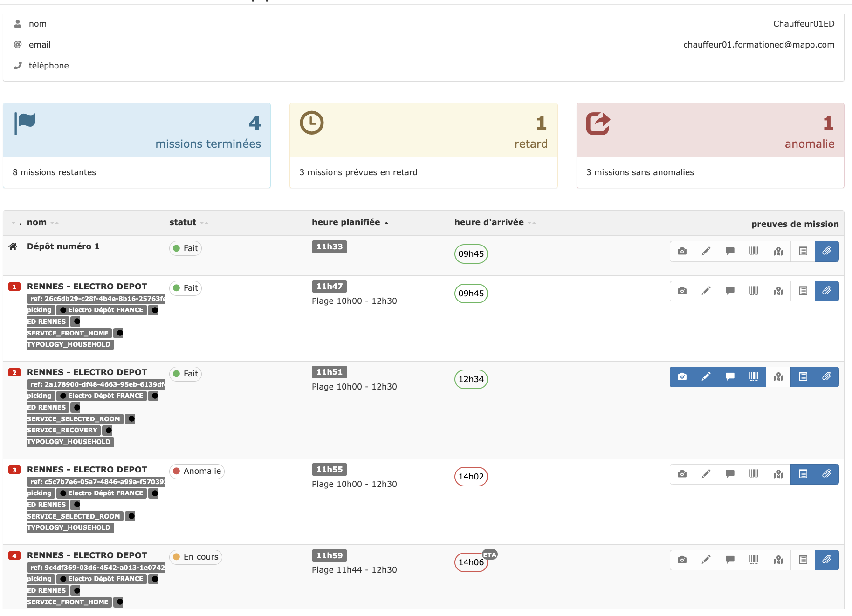Open the photo proof camera icon for Dépôt numéro 1
The image size is (852, 616).
pyautogui.click(x=682, y=251)
